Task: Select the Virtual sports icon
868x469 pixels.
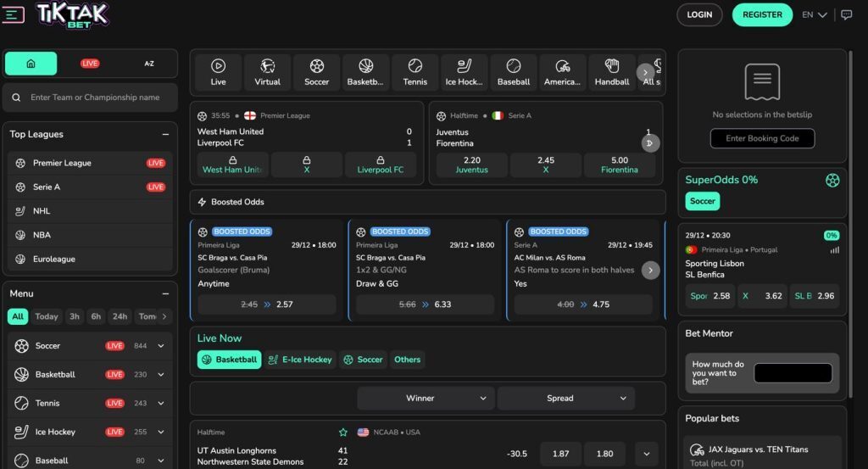Action: click(x=267, y=73)
